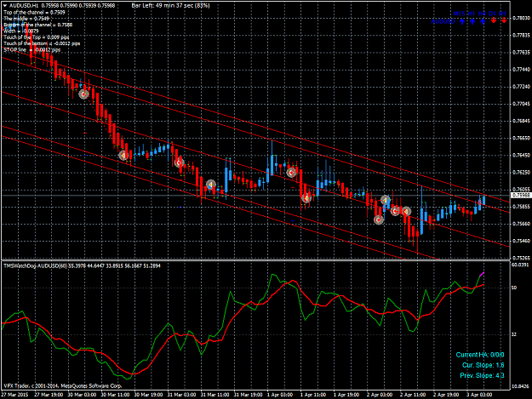Image resolution: width=532 pixels, height=399 pixels.
Task: Click the current price tag 0.75988
Action: 521,196
